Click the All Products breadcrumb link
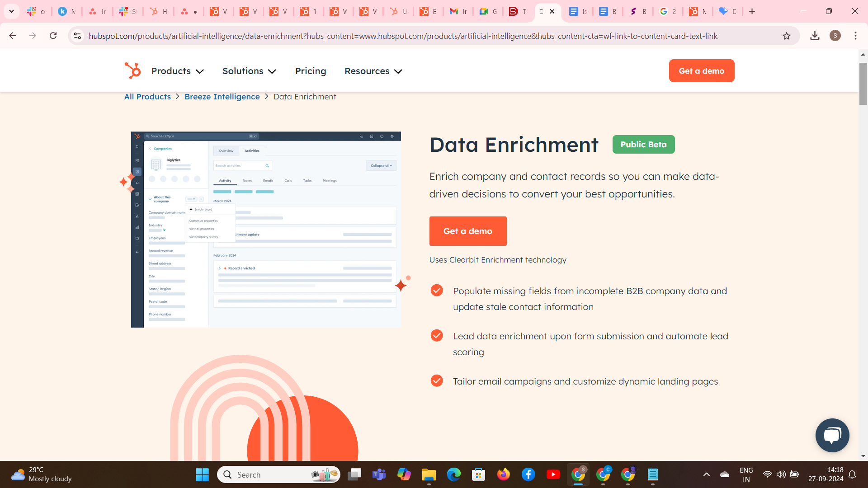The image size is (868, 488). (146, 96)
